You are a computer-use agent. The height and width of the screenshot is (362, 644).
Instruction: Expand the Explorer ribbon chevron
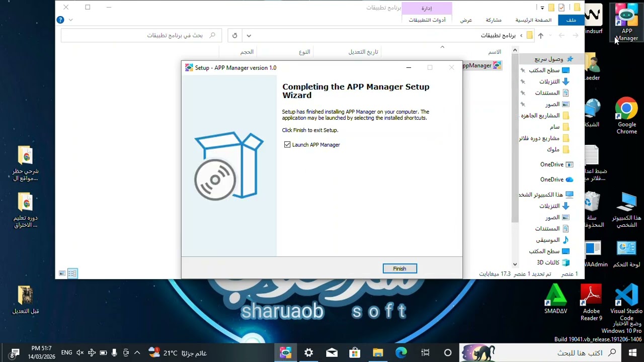pyautogui.click(x=70, y=20)
